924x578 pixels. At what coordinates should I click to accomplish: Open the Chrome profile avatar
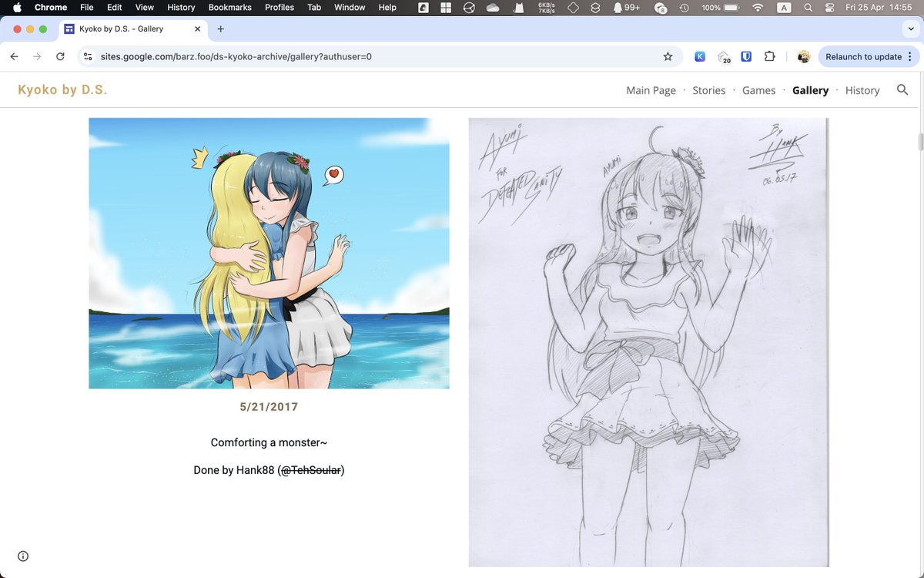pos(803,56)
